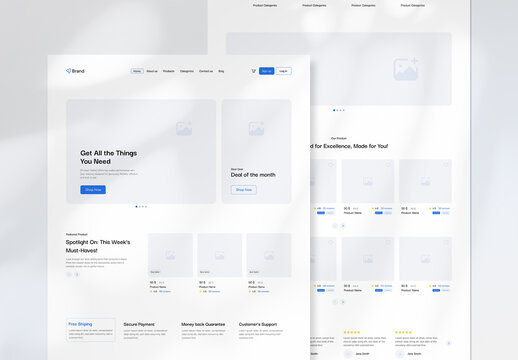518x360 pixels.
Task: Click next arrow beside testimonials in back page
Action: 449,343
